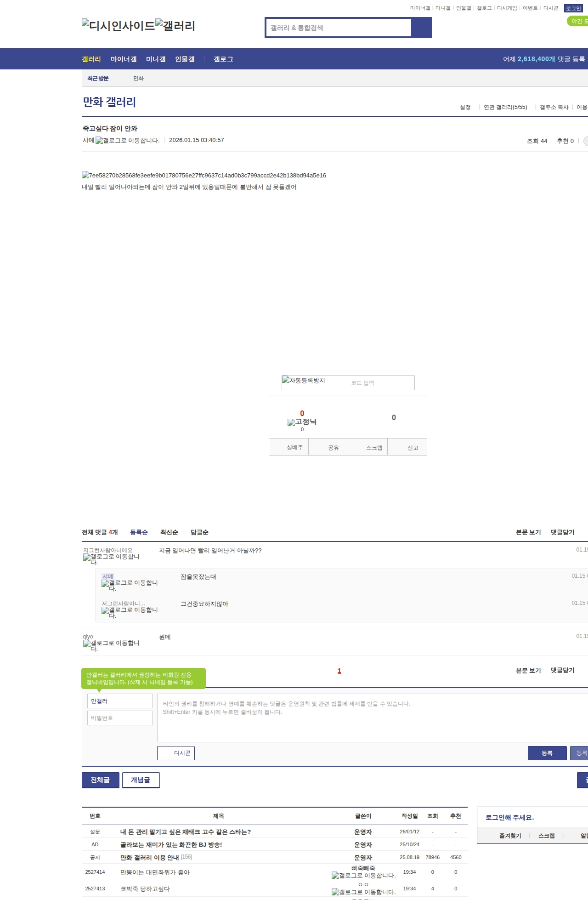Open 인물갤 in the blue navigation bar
The width and height of the screenshot is (588, 900).
coord(185,59)
